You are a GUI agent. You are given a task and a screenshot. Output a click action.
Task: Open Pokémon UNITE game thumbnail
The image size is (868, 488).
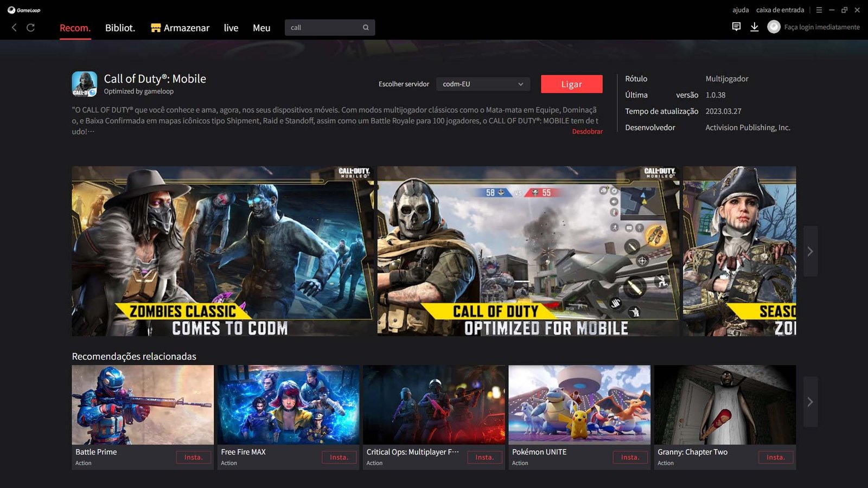(x=579, y=404)
